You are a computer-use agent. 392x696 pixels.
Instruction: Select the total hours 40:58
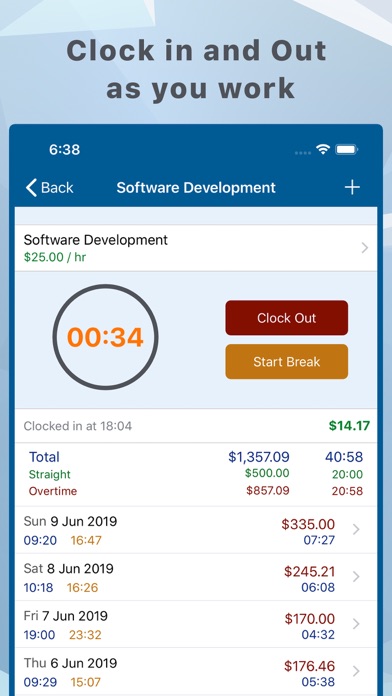point(344,457)
